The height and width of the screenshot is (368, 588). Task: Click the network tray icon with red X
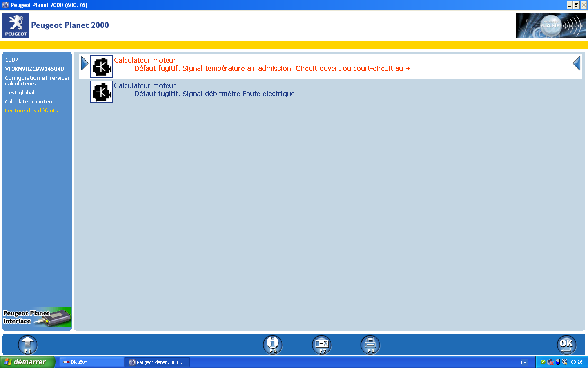pos(550,362)
